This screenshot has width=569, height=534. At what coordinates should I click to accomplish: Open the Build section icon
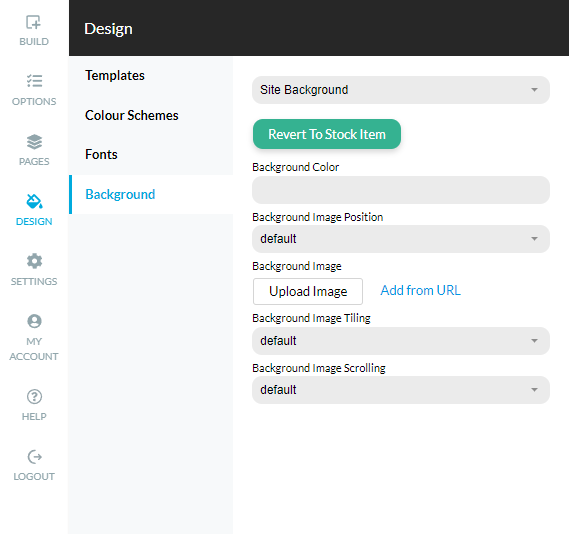(33, 22)
